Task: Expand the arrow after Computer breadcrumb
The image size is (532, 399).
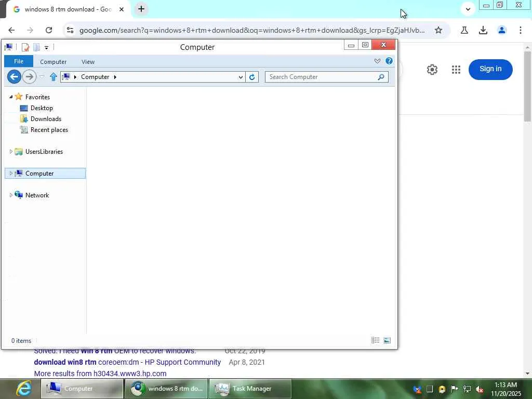Action: (x=115, y=77)
